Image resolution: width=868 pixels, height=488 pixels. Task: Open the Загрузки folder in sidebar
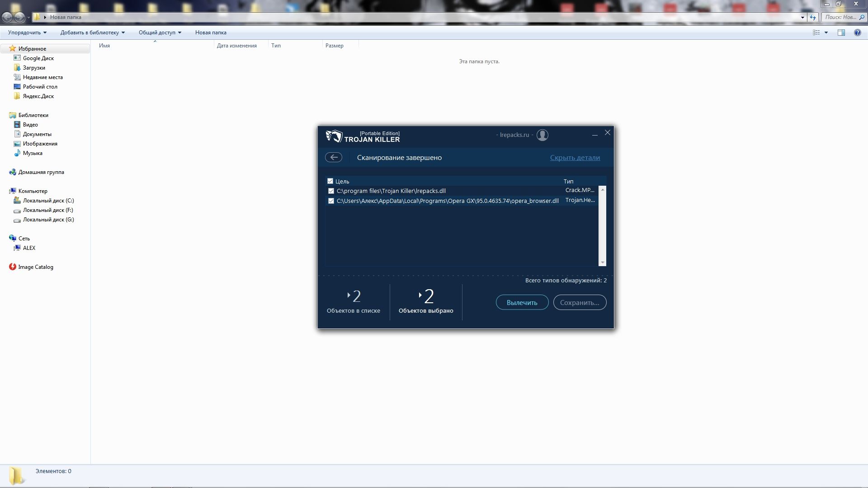click(x=34, y=68)
